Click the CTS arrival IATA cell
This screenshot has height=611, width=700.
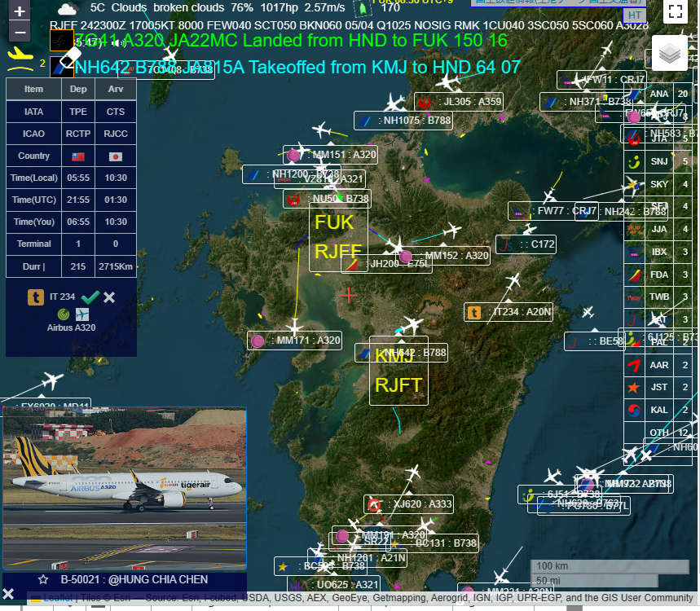[x=116, y=112]
